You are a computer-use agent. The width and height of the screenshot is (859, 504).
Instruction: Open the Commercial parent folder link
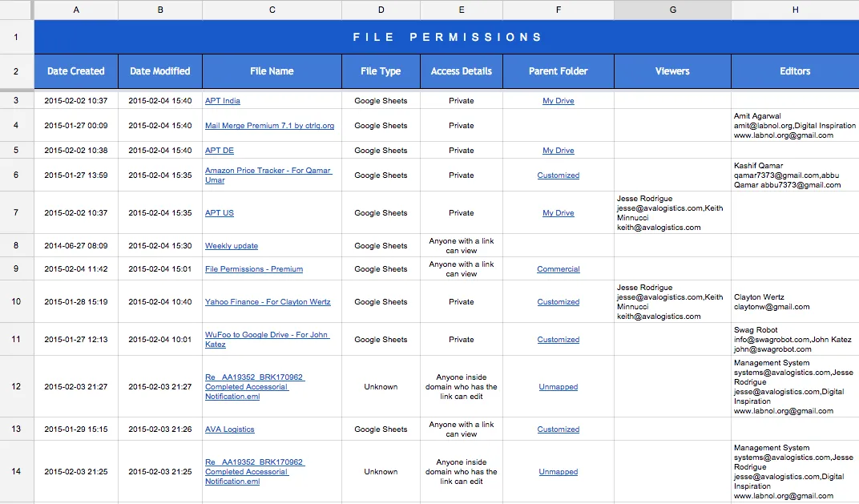point(558,268)
